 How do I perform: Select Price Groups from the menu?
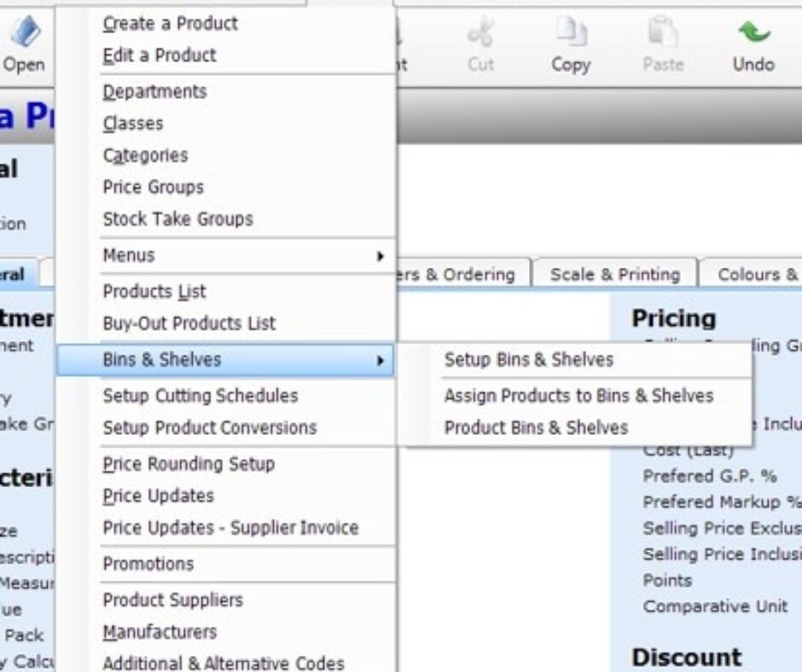(x=152, y=187)
